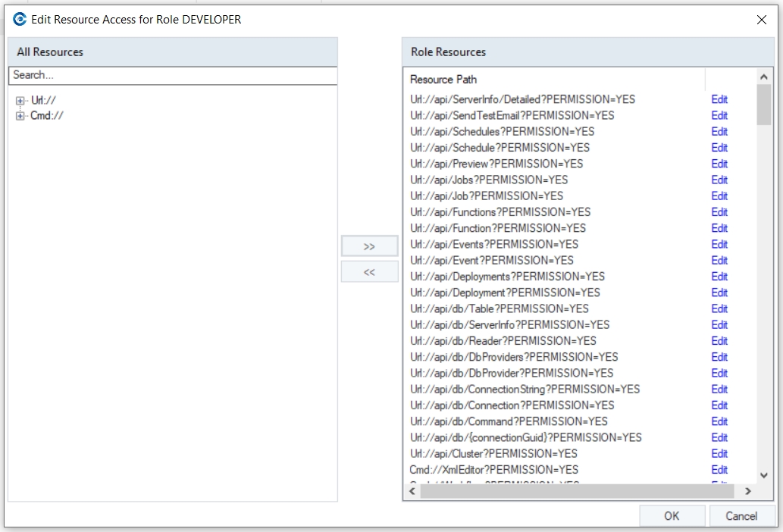Edit the api/db/ServerInfo resource
This screenshot has width=783, height=532.
point(719,325)
